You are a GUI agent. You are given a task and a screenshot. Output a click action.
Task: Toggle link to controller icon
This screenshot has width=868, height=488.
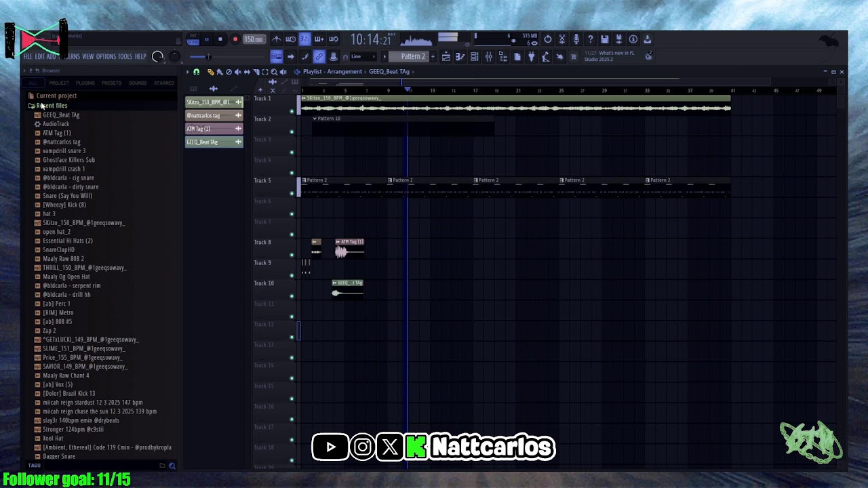tap(319, 57)
